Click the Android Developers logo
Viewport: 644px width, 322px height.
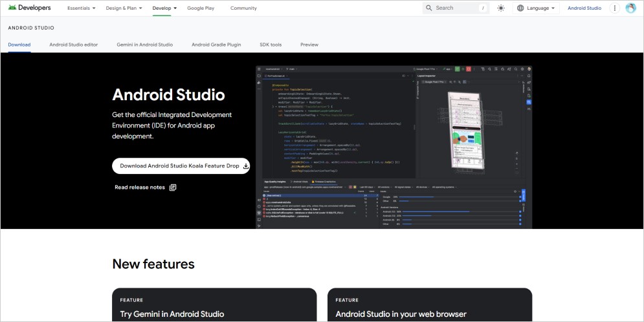(x=29, y=8)
